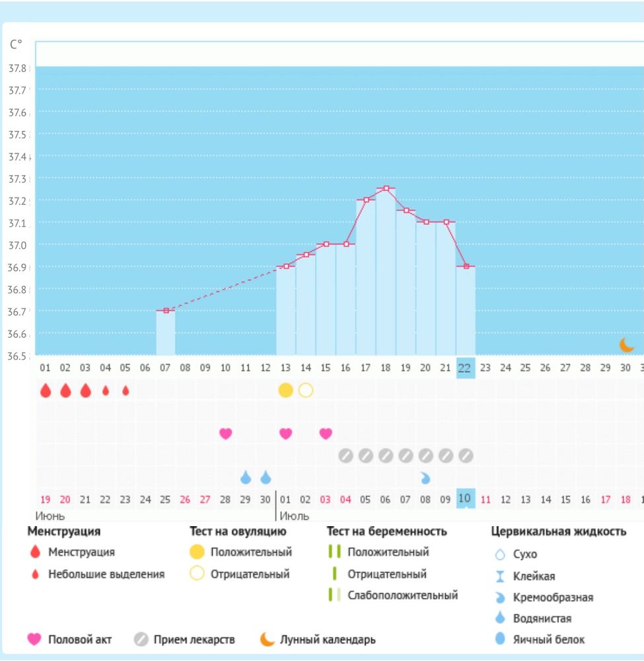Select the small discharge drop on day 05
Image resolution: width=644 pixels, height=661 pixels.
click(x=125, y=391)
